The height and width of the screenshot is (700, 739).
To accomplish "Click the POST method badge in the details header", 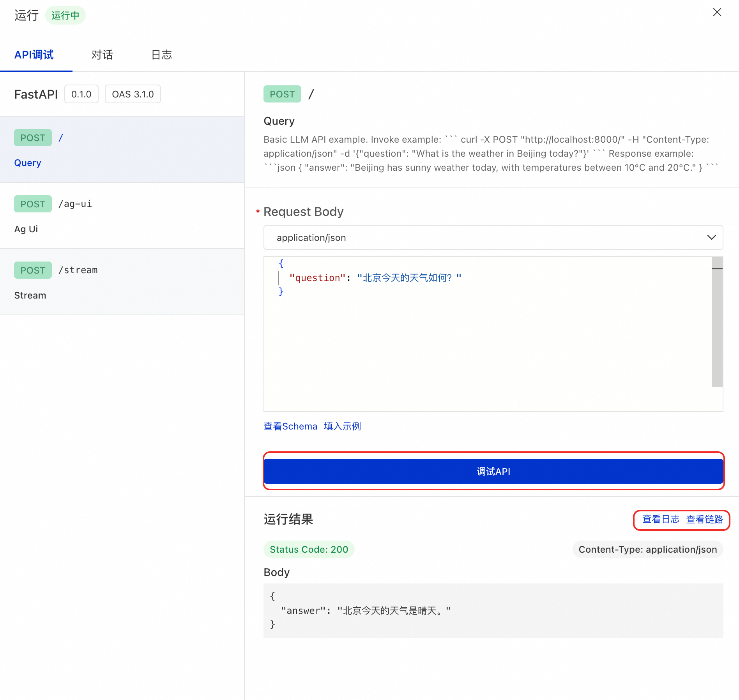I will click(282, 94).
